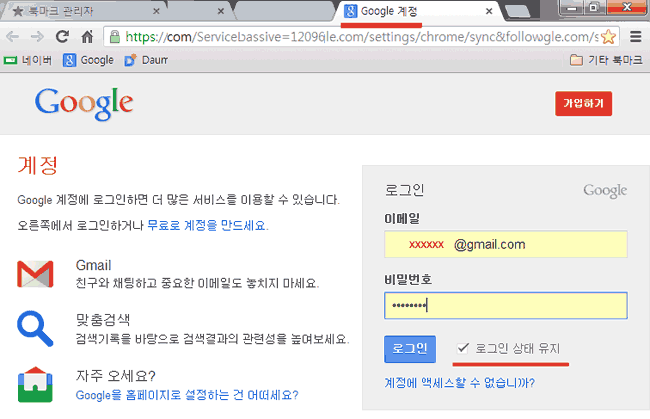Minimize the browser window
This screenshot has height=419, width=650.
click(572, 8)
